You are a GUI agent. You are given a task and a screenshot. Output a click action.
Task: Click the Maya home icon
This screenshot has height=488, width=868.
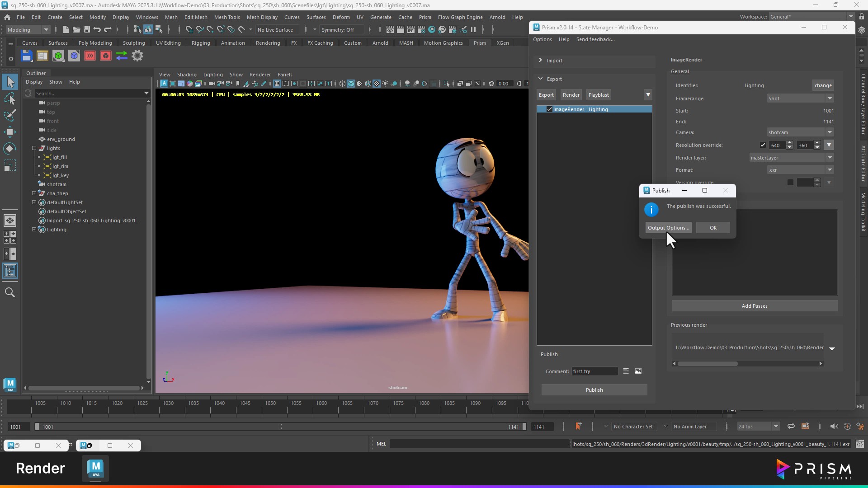coord(7,17)
